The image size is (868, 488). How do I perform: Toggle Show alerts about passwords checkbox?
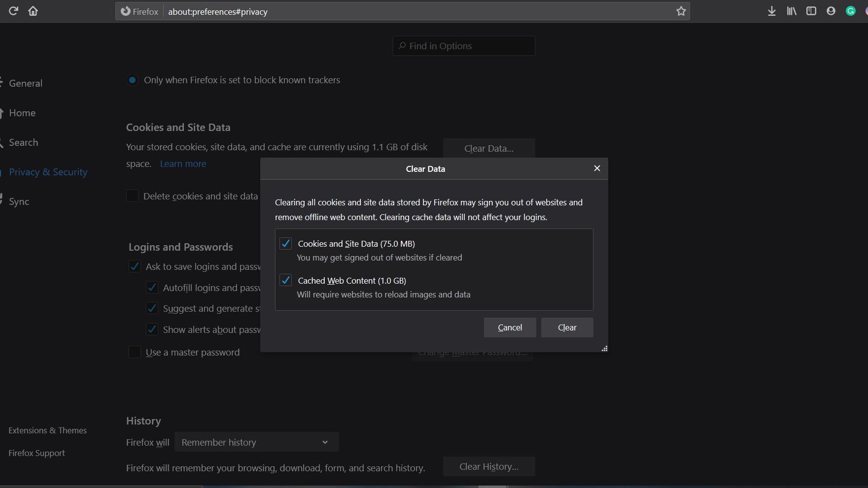pyautogui.click(x=152, y=329)
